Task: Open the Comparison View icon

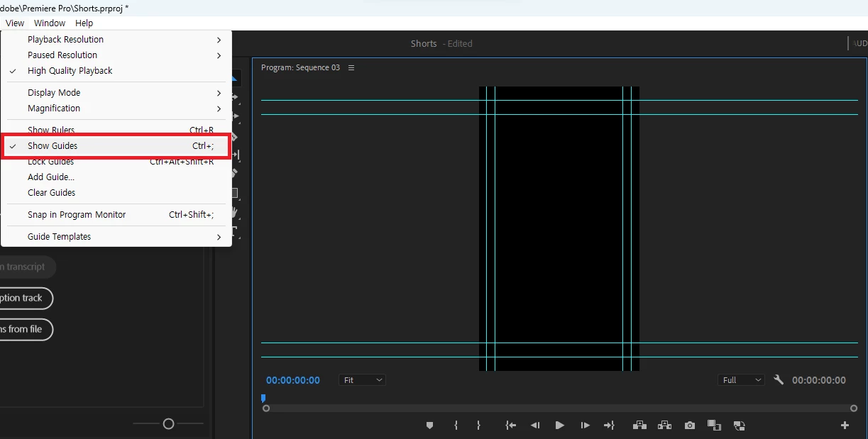Action: pos(714,426)
